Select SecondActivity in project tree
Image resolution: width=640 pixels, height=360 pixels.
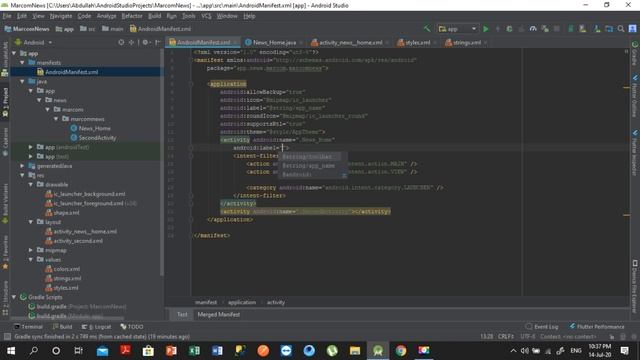(97, 138)
